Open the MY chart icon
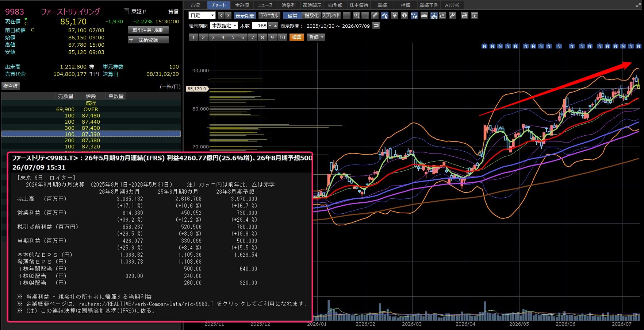The width and height of the screenshot is (644, 330). 414,15
